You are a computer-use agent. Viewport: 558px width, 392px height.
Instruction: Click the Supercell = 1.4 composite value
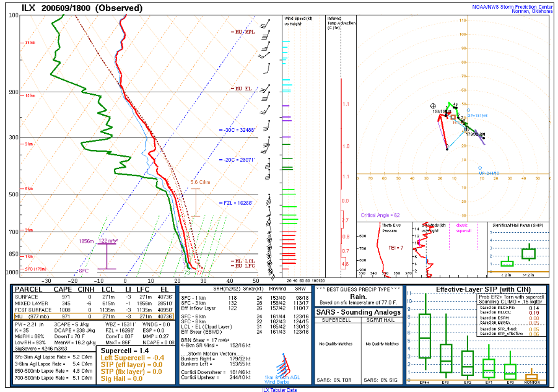[124, 351]
